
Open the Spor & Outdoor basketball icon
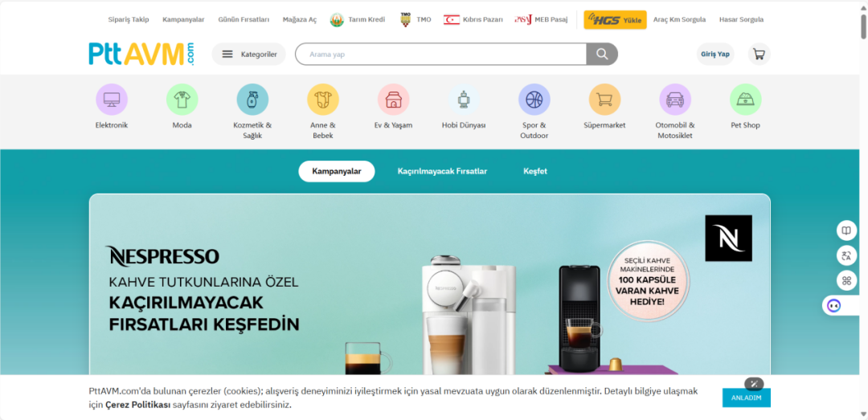point(534,100)
